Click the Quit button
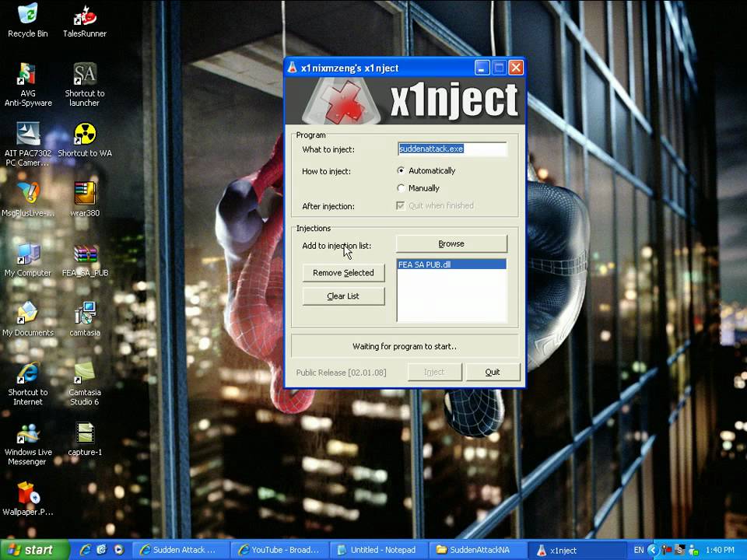747x560 pixels. click(493, 372)
